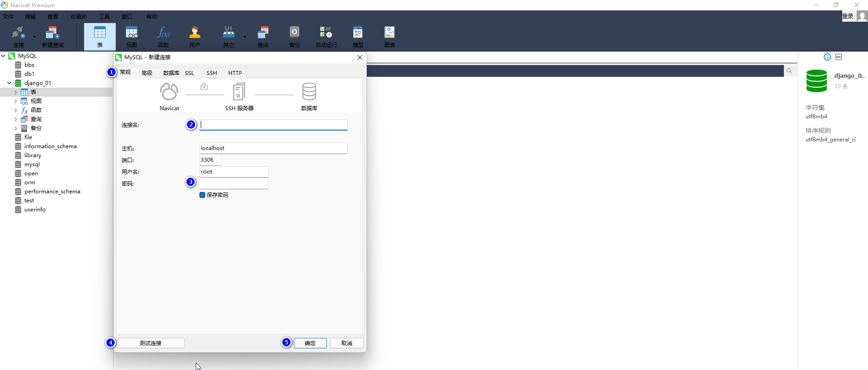
Task: Expand the Tables node under django_01
Action: click(x=15, y=92)
